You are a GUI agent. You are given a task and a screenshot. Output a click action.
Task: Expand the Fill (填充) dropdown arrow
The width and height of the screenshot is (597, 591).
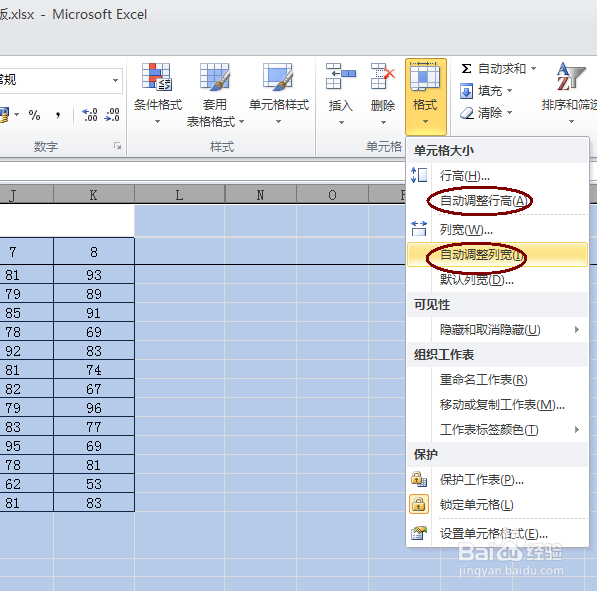tap(509, 91)
